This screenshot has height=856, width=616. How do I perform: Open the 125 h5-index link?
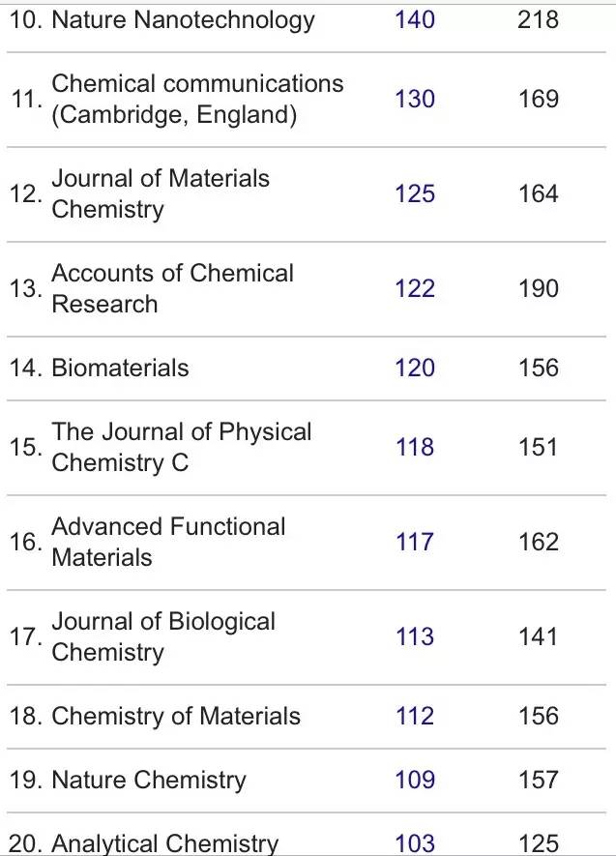coord(415,193)
